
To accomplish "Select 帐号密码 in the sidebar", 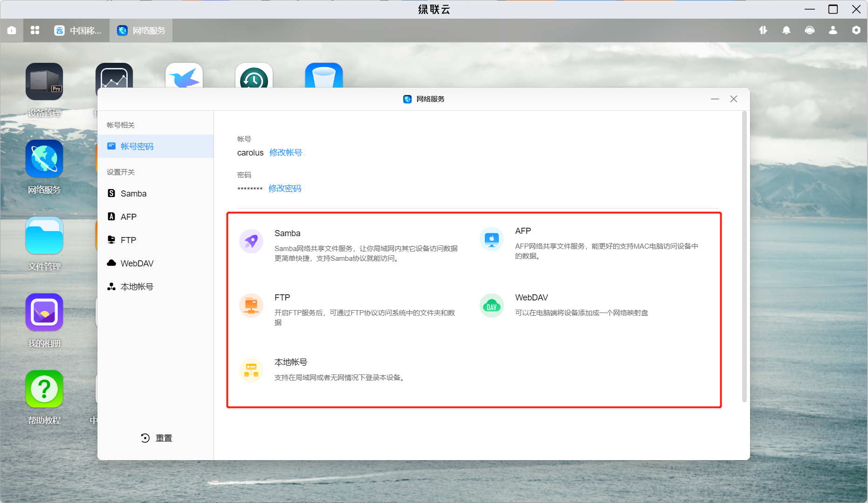I will point(137,146).
